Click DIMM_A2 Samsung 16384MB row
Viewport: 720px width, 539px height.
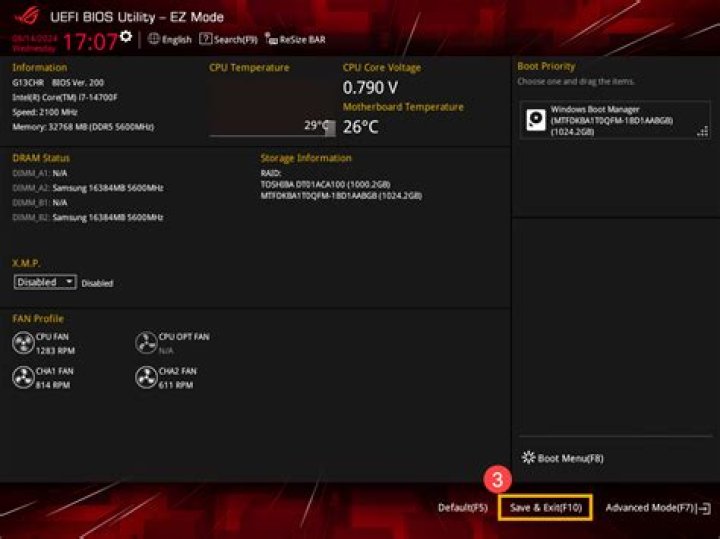coord(88,188)
